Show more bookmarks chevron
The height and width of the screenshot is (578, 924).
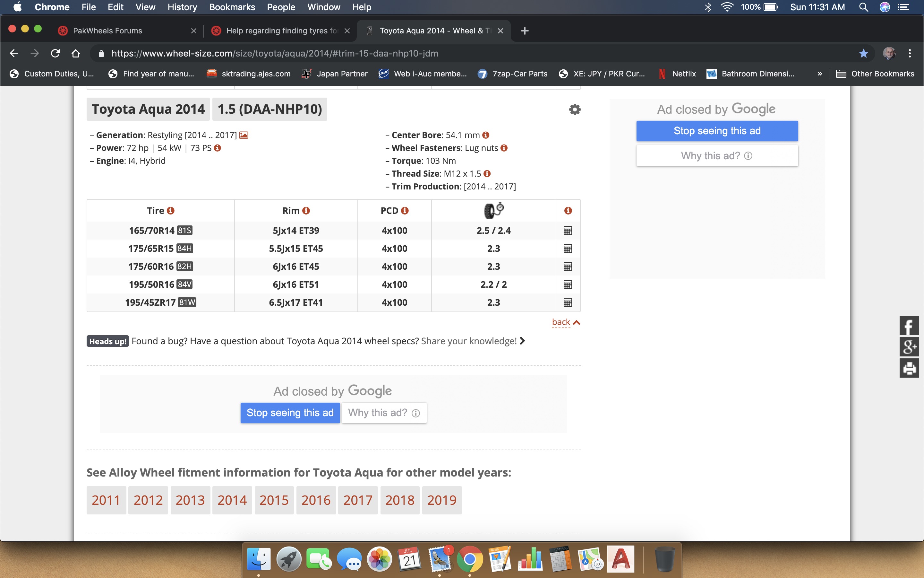coord(820,74)
